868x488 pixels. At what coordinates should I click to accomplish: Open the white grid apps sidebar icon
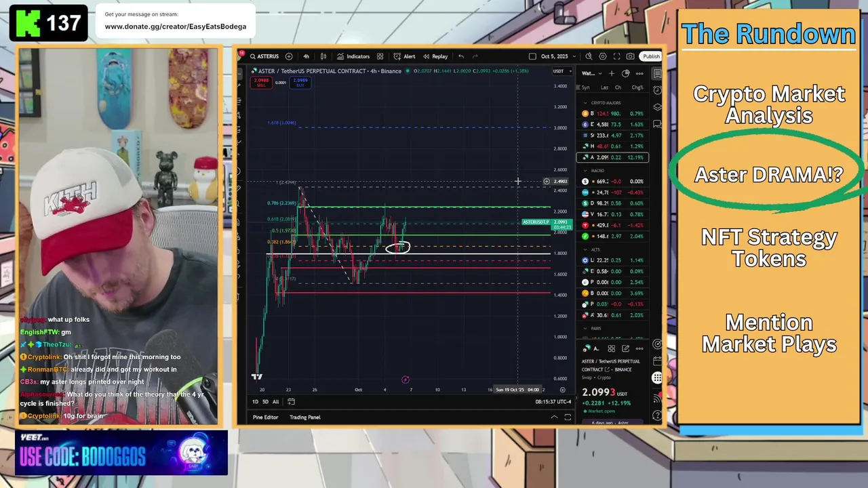[x=657, y=378]
